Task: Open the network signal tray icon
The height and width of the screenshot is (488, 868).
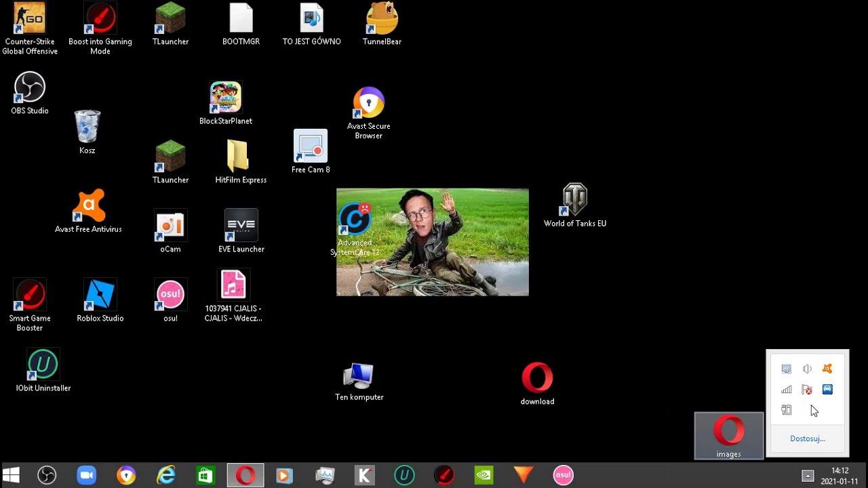Action: point(787,390)
